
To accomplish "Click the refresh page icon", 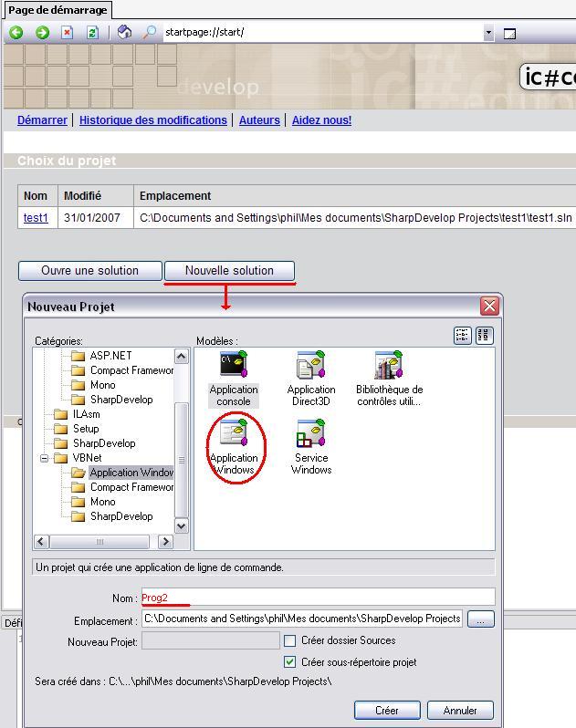I will (x=92, y=32).
